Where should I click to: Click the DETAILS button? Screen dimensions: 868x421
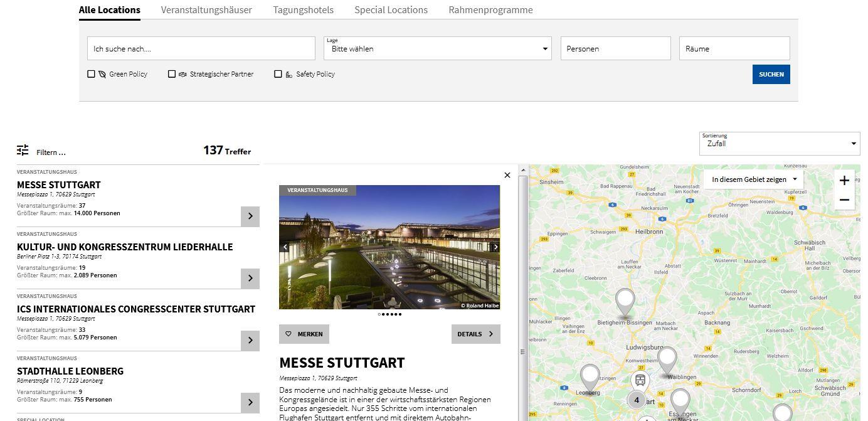point(476,334)
